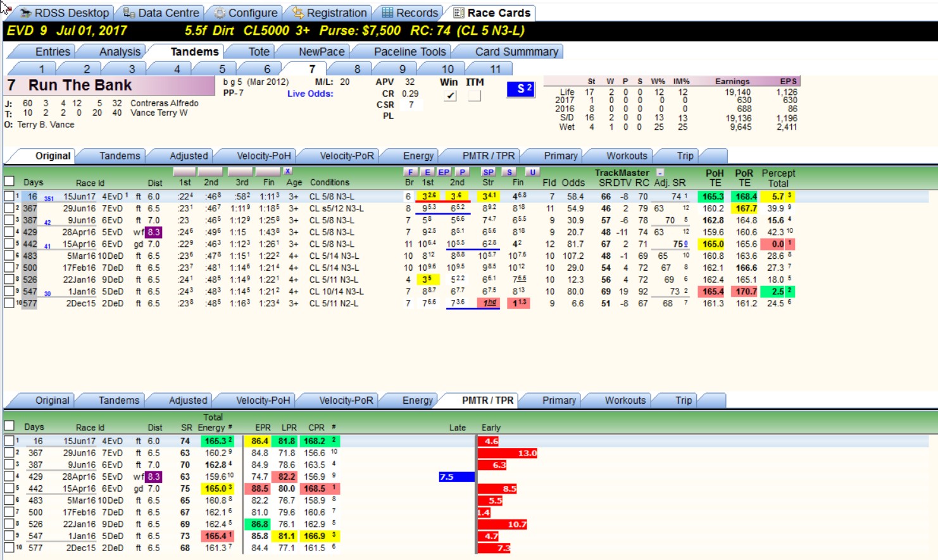Click the 13.0 red Early bar
The image size is (938, 560).
508,453
